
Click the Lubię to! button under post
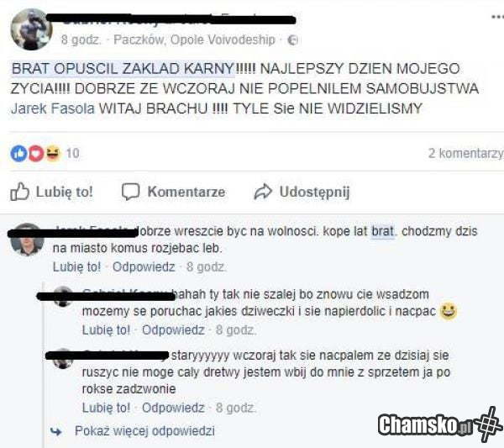click(x=51, y=192)
